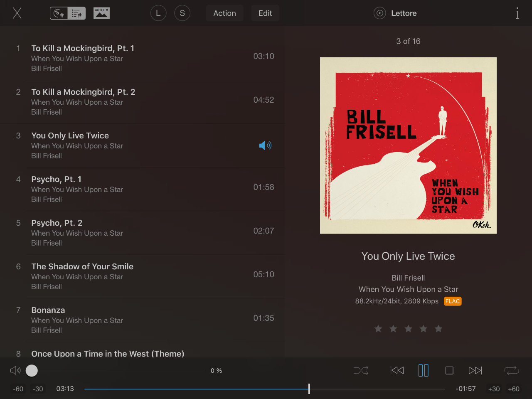
Task: Select the Lettore output device
Action: click(395, 13)
